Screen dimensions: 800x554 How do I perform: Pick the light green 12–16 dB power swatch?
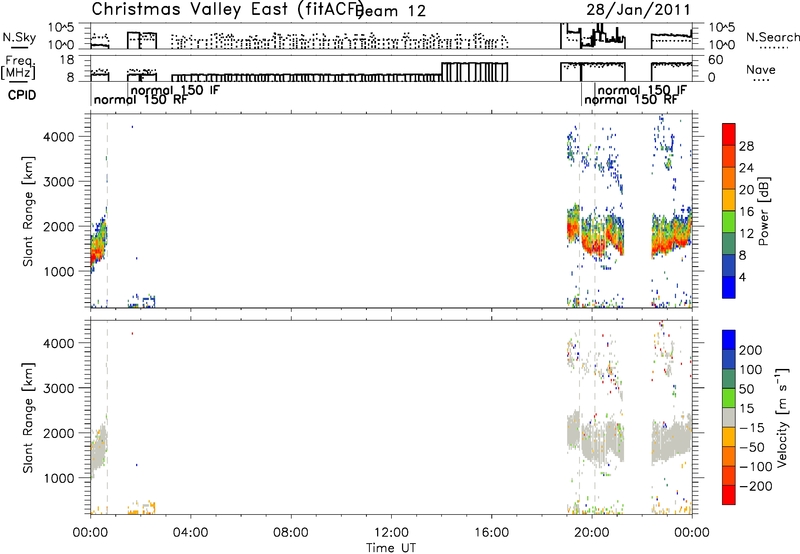[x=729, y=222]
